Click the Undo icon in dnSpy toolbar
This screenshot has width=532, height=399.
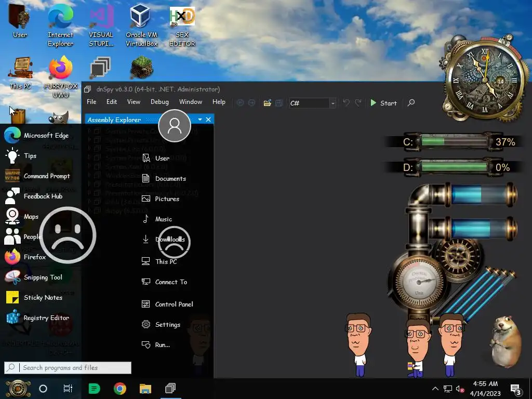pyautogui.click(x=346, y=102)
